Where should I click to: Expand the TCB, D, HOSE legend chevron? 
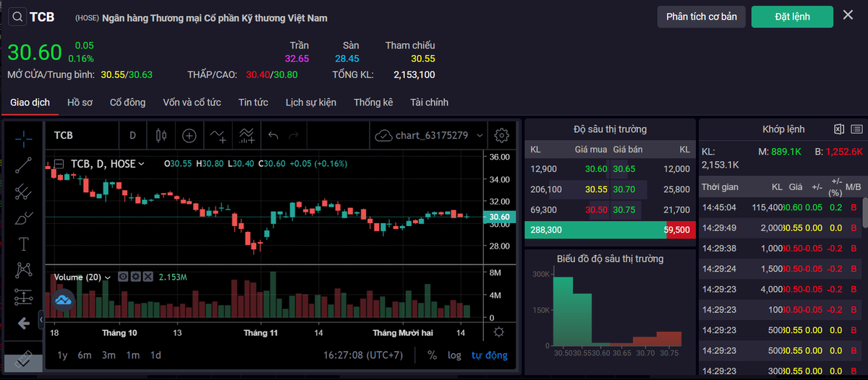(x=141, y=164)
